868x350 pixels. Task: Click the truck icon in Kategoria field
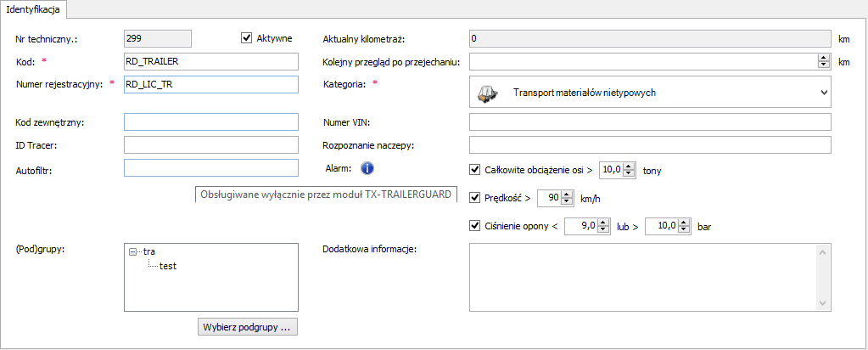486,93
